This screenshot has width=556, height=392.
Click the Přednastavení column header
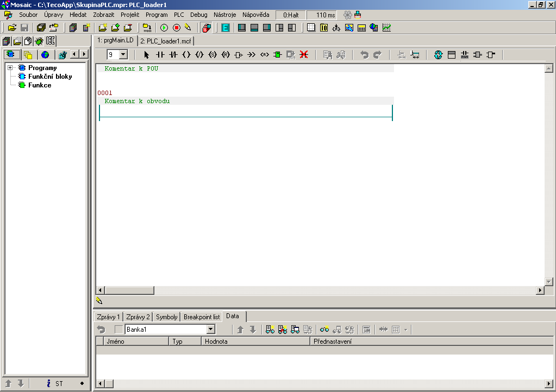click(x=432, y=342)
